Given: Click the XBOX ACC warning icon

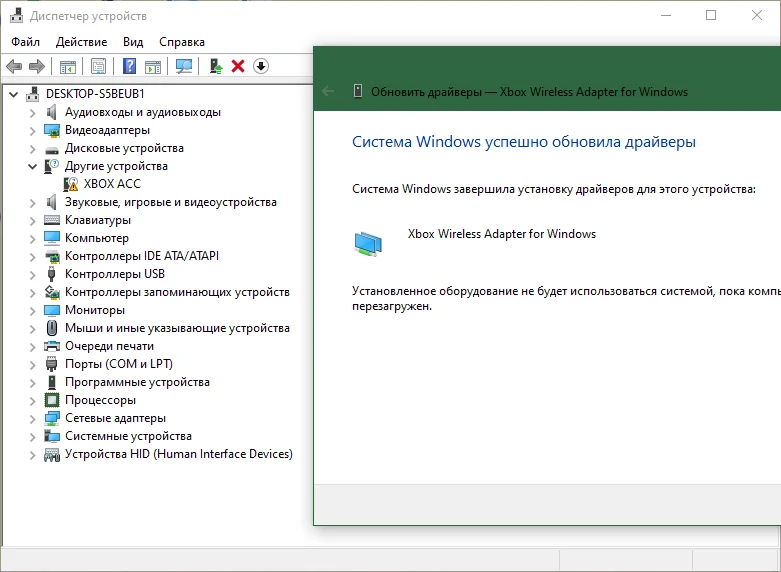Looking at the screenshot, I should (71, 184).
